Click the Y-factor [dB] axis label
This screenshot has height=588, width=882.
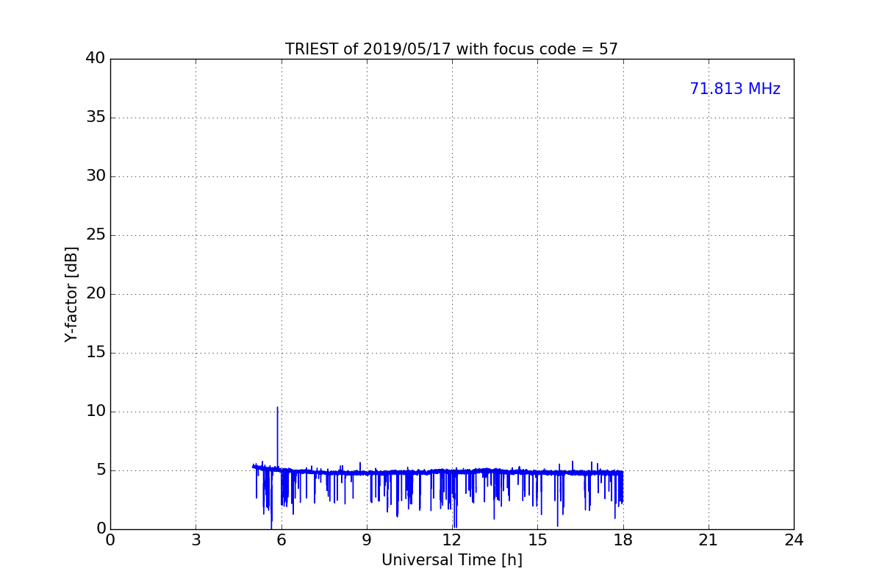point(71,294)
